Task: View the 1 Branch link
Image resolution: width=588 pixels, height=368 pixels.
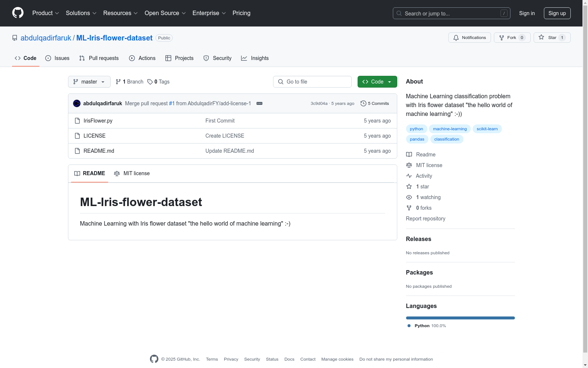Action: pyautogui.click(x=129, y=82)
